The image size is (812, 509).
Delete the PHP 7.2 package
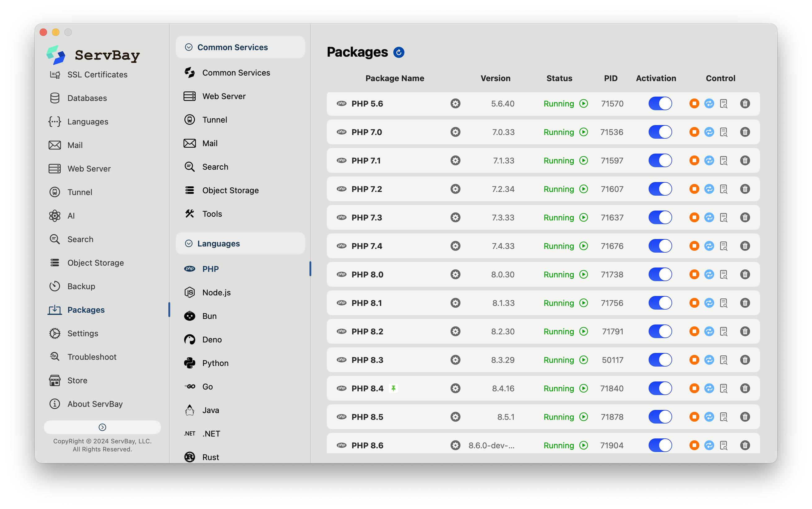click(745, 189)
